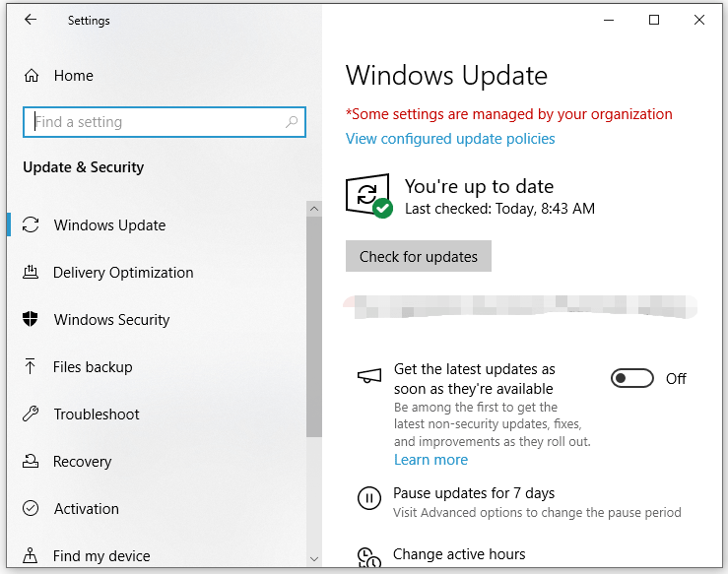The image size is (728, 574).
Task: Click the sidebar vertical scrollbar thumb
Action: click(314, 327)
